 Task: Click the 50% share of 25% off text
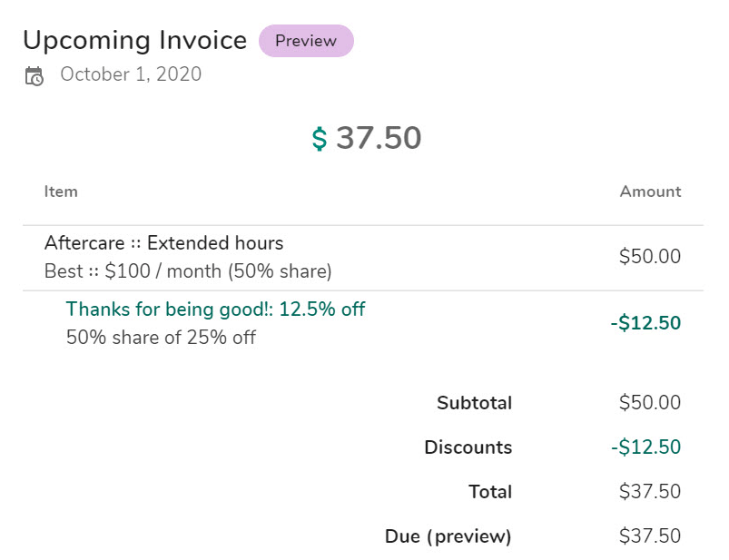161,338
